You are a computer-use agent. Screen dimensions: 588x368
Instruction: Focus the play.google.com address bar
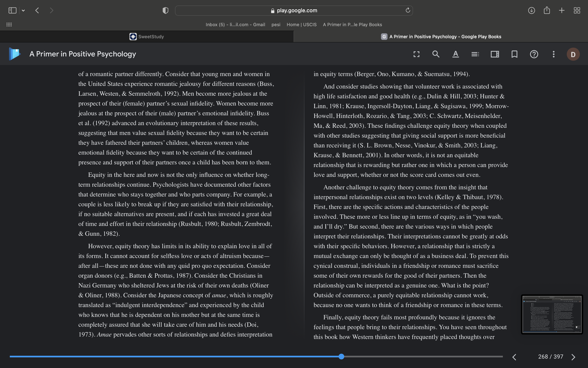coord(294,10)
